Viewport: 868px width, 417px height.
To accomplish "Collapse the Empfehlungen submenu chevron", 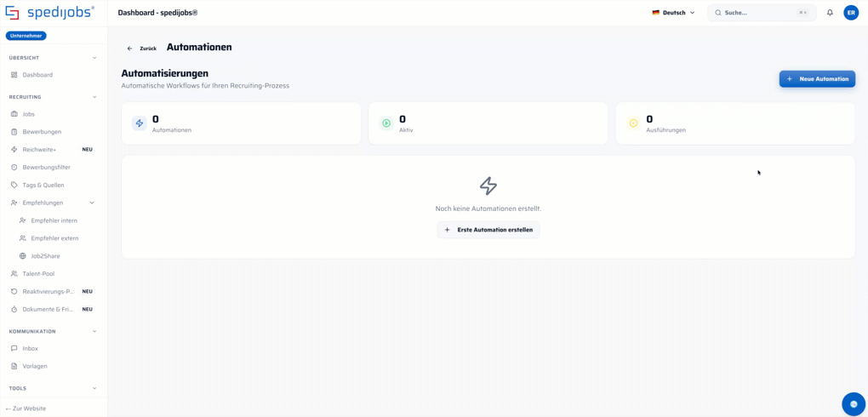I will coord(92,203).
